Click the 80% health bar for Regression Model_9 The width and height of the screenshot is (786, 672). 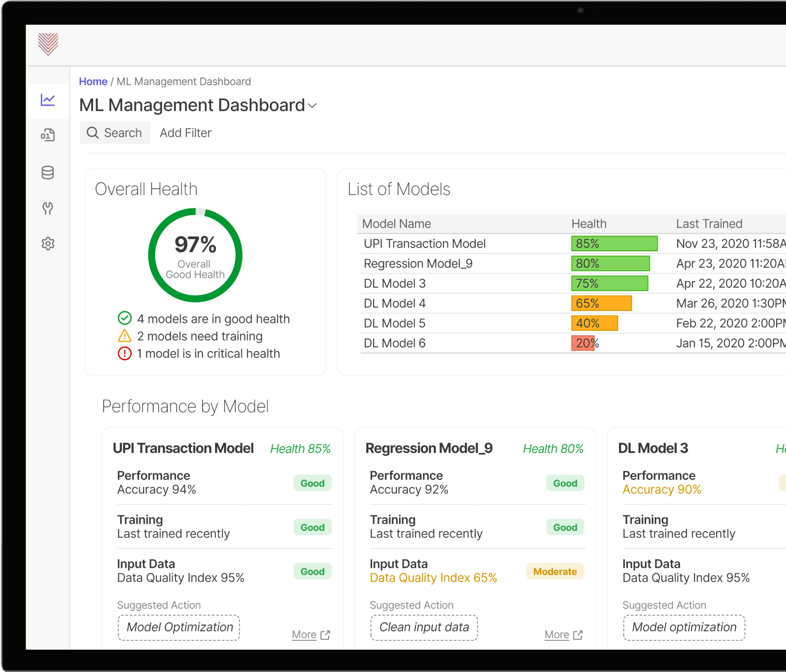coord(611,264)
